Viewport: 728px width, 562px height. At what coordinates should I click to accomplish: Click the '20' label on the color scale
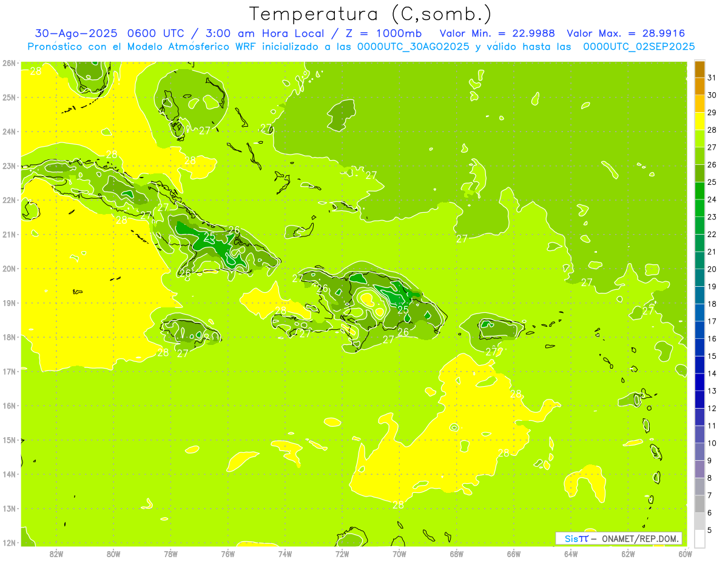click(712, 269)
